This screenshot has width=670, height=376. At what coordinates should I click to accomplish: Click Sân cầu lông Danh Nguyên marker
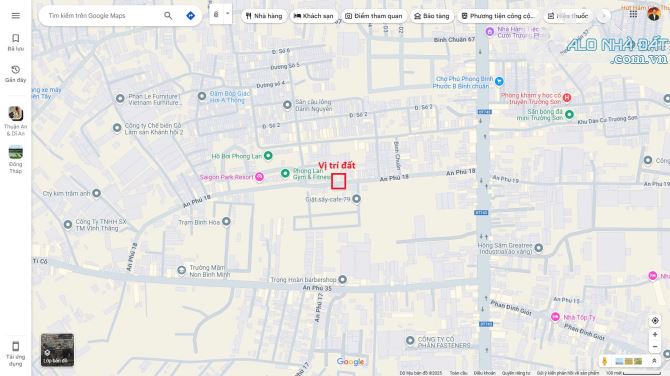[288, 105]
